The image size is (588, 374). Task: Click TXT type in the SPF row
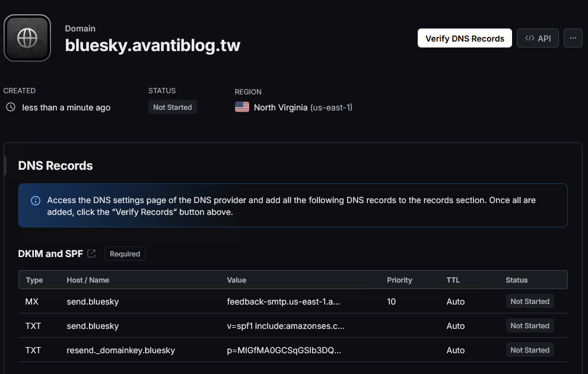click(33, 326)
